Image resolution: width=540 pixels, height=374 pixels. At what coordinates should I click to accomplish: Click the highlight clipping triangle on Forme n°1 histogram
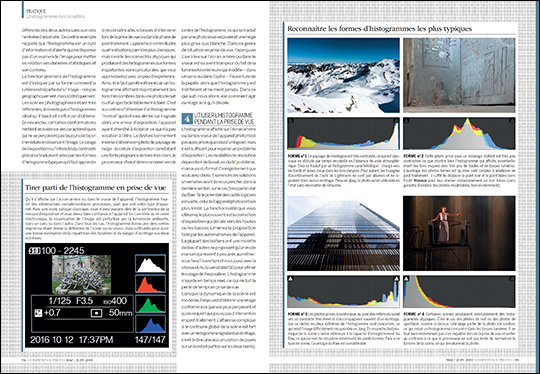396,121
